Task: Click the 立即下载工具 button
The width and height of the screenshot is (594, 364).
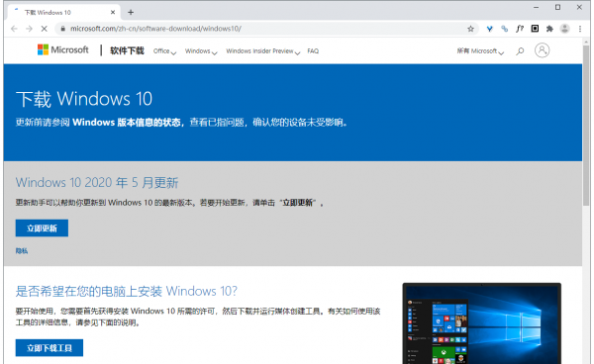Action: pos(49,348)
